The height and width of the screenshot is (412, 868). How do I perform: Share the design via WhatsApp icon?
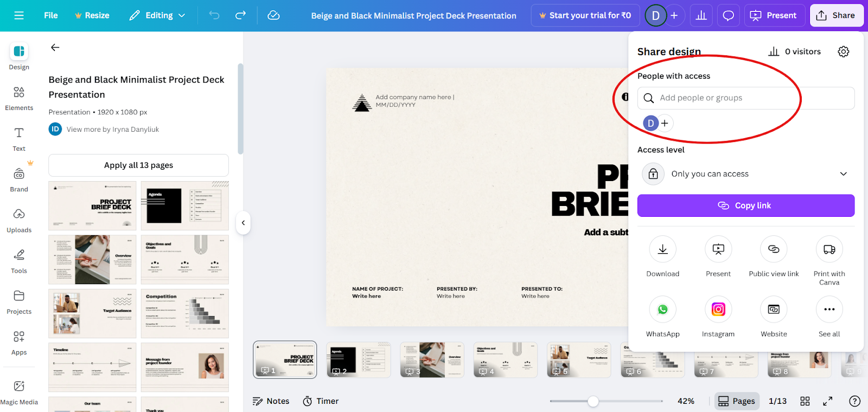pos(662,310)
